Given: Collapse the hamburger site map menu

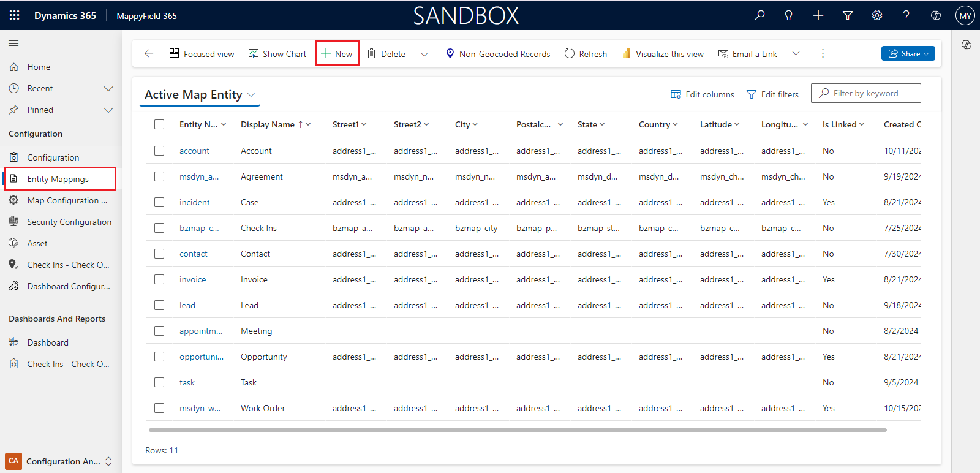Looking at the screenshot, I should [x=13, y=44].
